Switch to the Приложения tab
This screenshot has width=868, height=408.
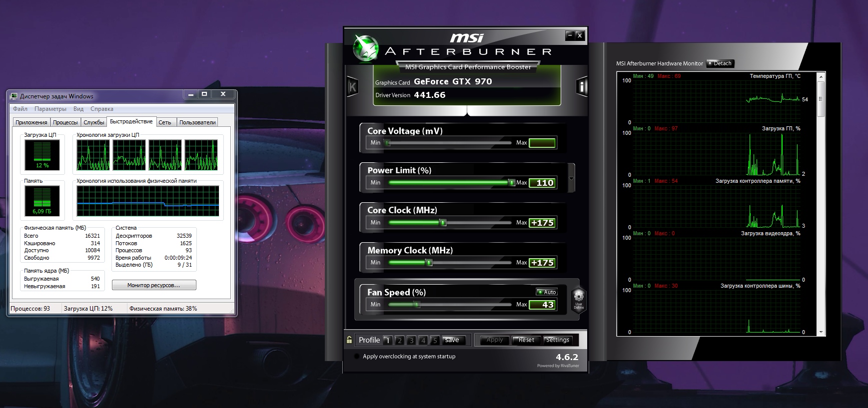(31, 122)
